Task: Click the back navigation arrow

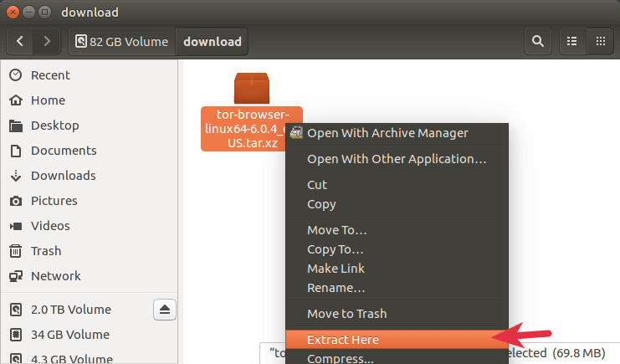Action: [x=21, y=41]
